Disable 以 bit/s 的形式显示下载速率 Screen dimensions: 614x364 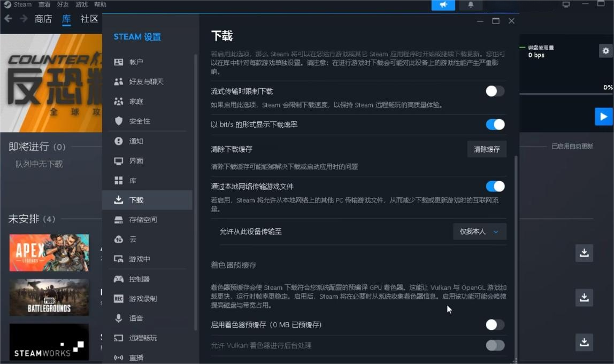495,124
